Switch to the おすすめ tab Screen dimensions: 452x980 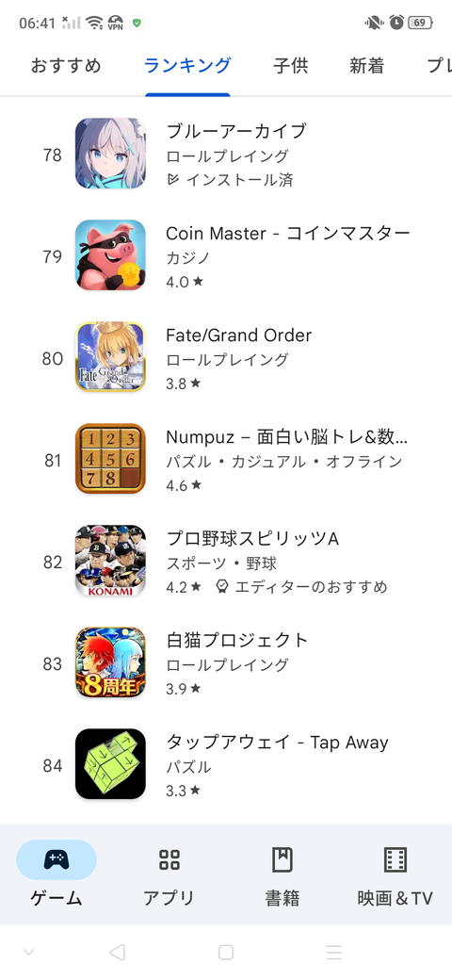tap(66, 66)
